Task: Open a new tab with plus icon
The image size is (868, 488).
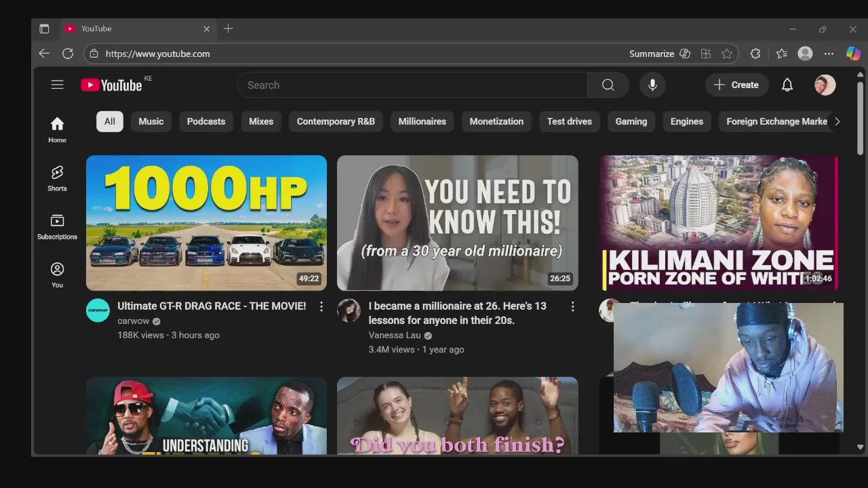Action: pyautogui.click(x=228, y=28)
